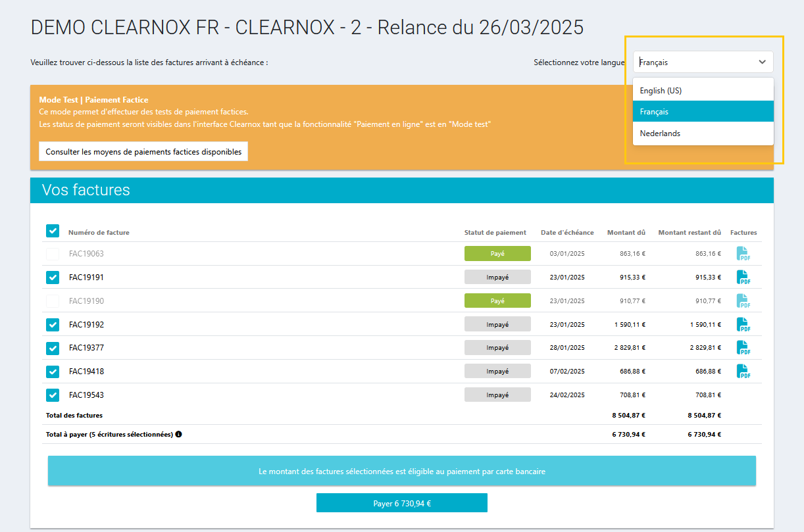The image size is (804, 532).
Task: Click Consulter les moyens de paiements factices
Action: (143, 152)
